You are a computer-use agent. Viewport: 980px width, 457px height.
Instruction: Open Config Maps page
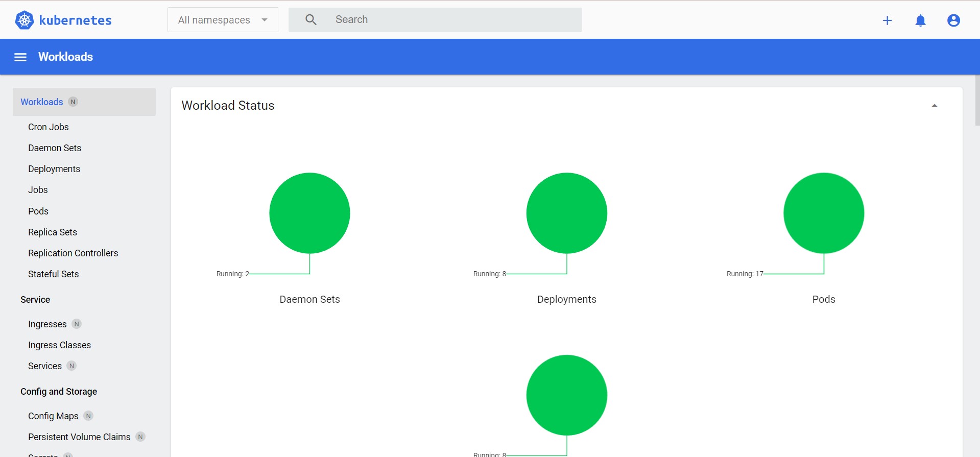[53, 416]
